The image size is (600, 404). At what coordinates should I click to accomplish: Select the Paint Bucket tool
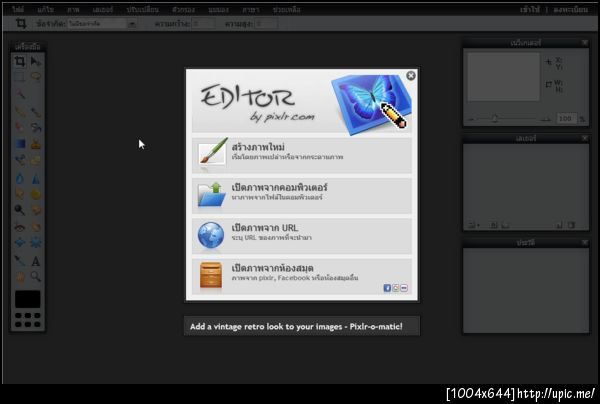36,127
